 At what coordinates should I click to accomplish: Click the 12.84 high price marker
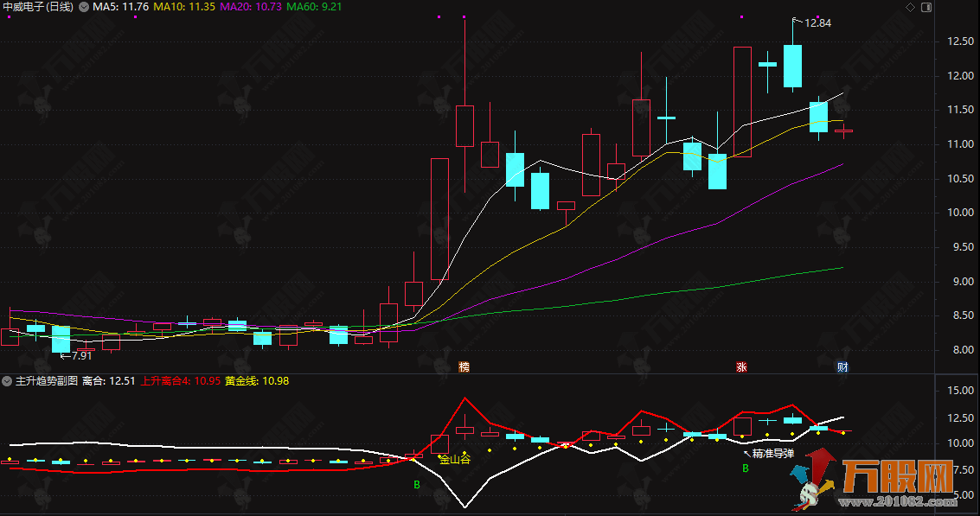coord(817,23)
